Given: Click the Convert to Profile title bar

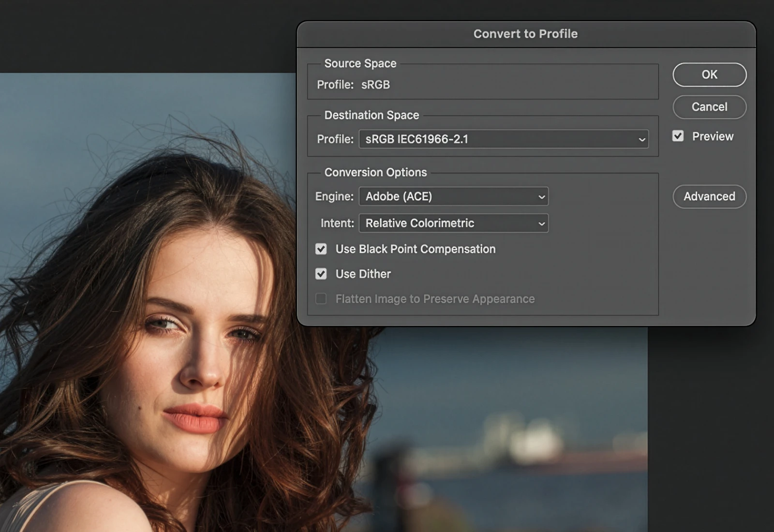Looking at the screenshot, I should click(525, 34).
